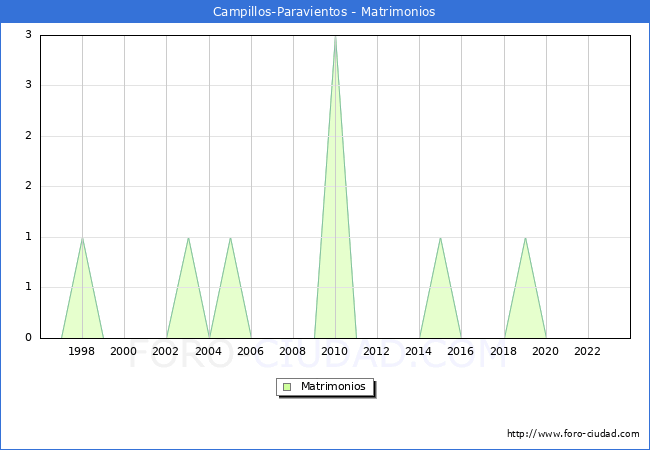Image resolution: width=650 pixels, height=450 pixels.
Task: Click the chart title Campillos-Paravientos - Matrimonios
Action: click(x=324, y=12)
